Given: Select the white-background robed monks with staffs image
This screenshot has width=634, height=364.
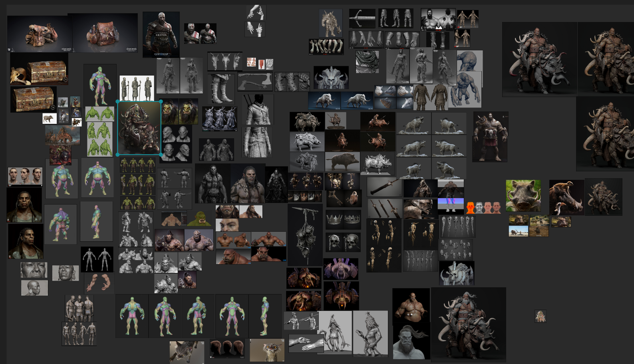Looking at the screenshot, I should click(137, 88).
